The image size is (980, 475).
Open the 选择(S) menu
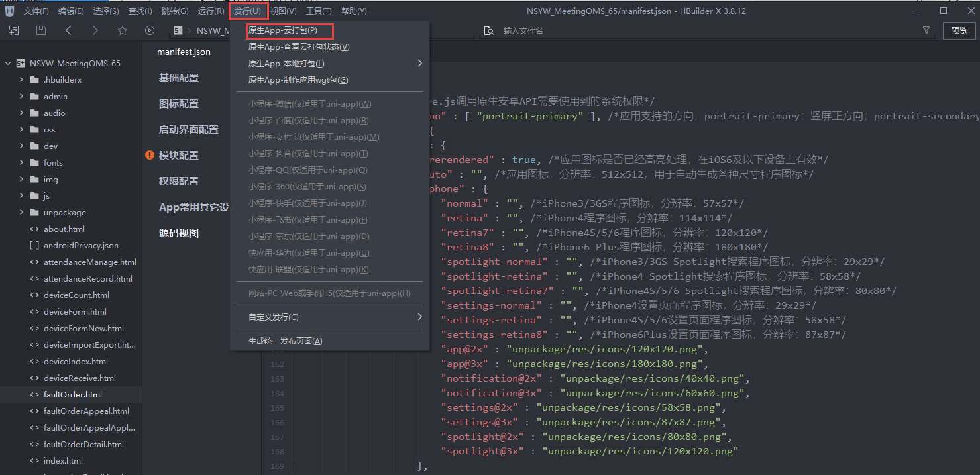(106, 11)
